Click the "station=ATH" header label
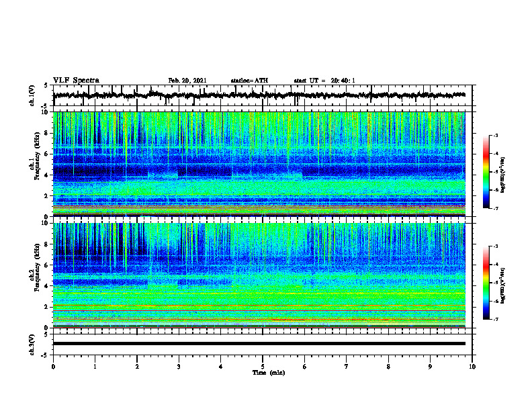The height and width of the screenshot is (411, 532). tap(249, 81)
